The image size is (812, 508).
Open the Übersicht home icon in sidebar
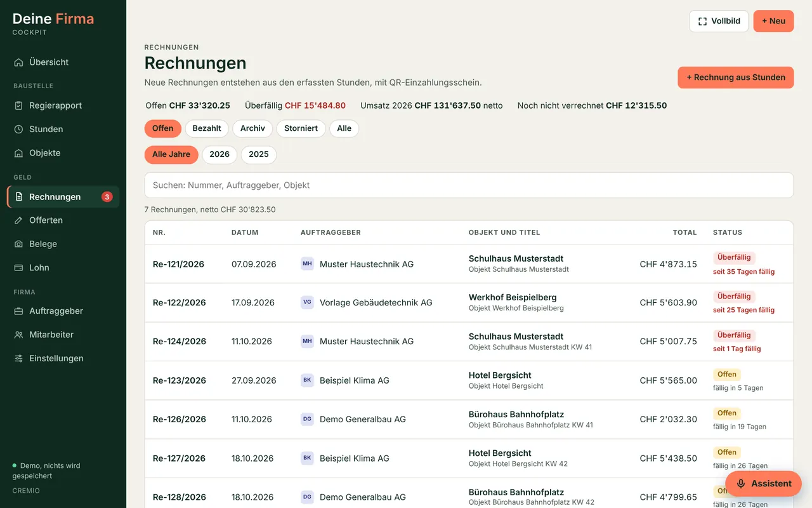pos(18,62)
